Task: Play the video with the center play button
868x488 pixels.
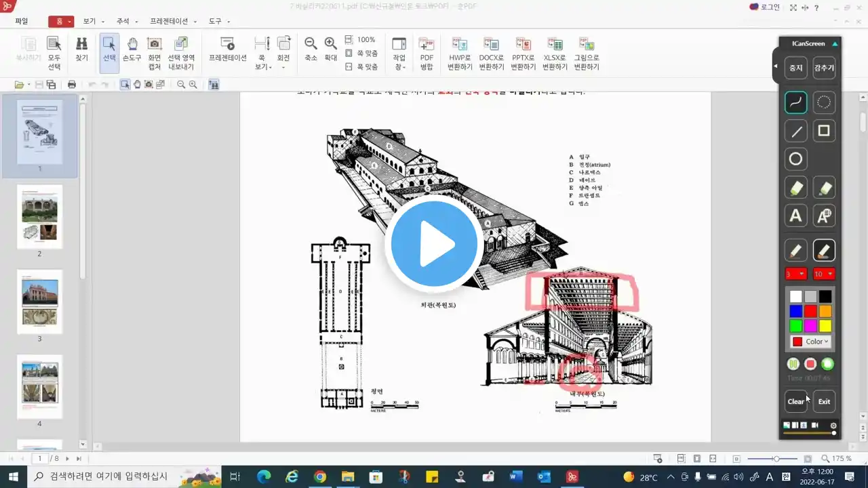Action: [434, 244]
